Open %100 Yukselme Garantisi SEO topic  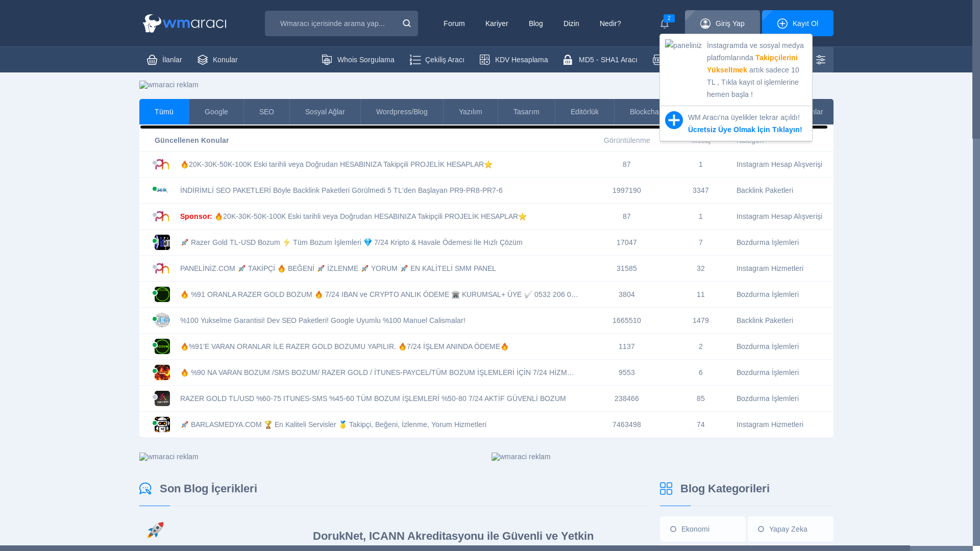(323, 320)
